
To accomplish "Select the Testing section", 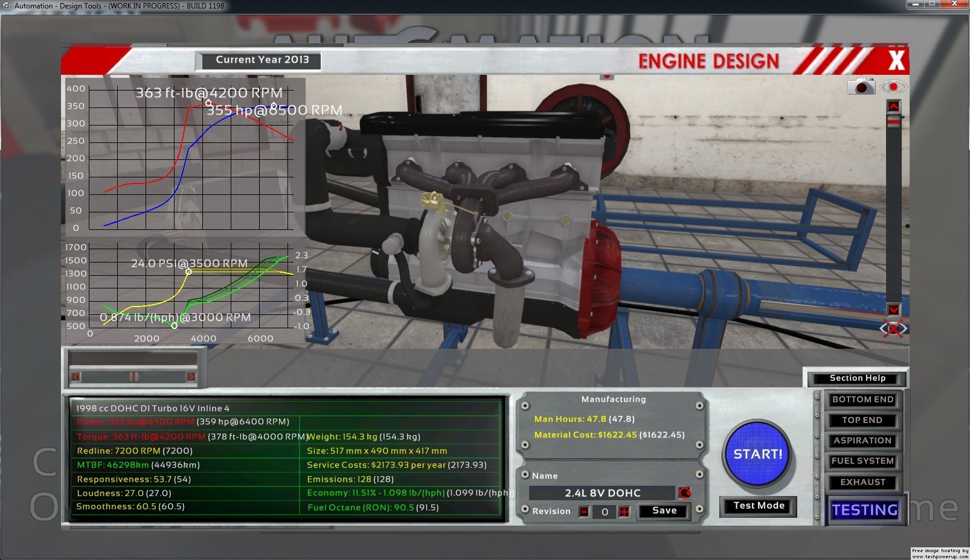I will pos(865,511).
